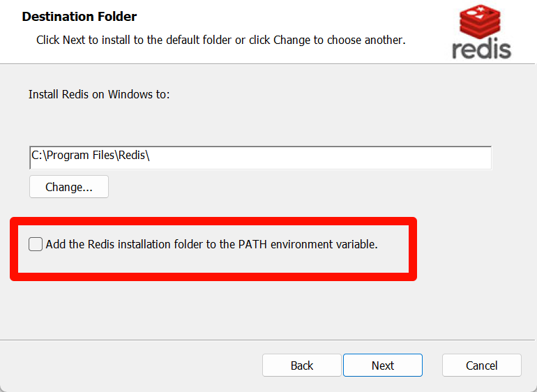Click the red Redis cube logo
This screenshot has width=537, height=392.
click(x=481, y=22)
